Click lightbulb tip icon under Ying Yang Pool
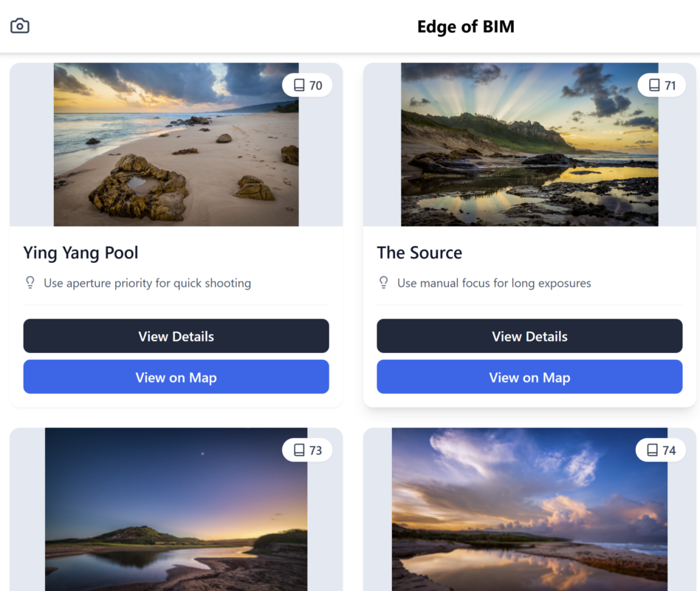Viewport: 700px width, 591px height. click(30, 282)
